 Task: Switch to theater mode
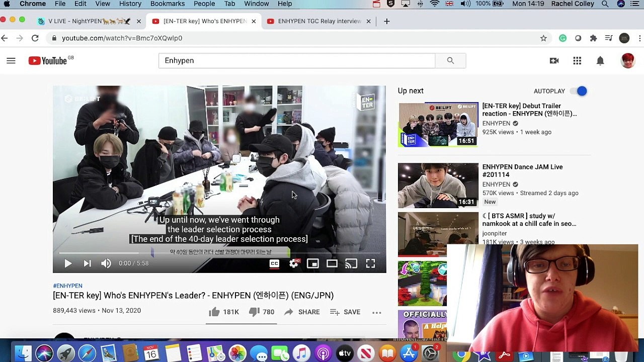click(332, 263)
